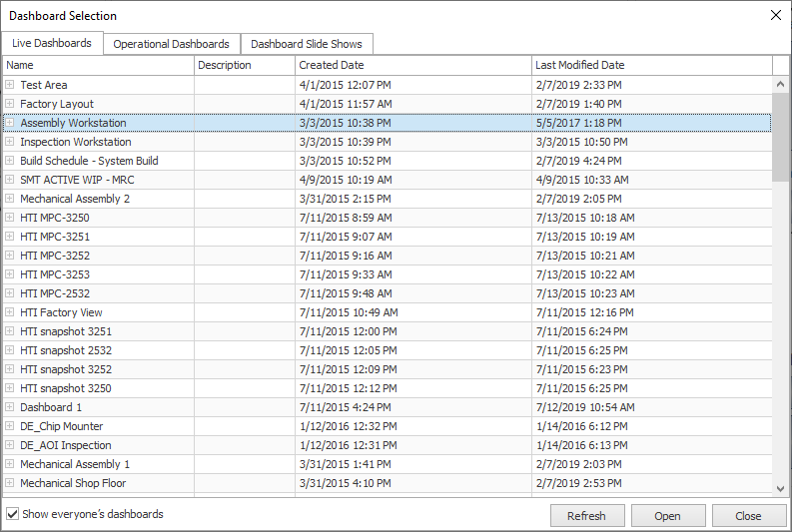Expand the Factory Layout dashboard row
This screenshot has height=532, width=792.
pyautogui.click(x=10, y=104)
